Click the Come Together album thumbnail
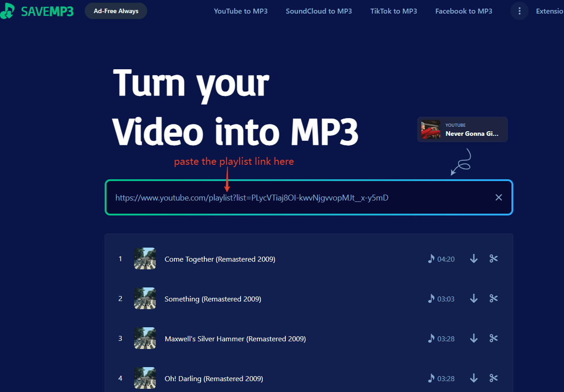 click(145, 259)
